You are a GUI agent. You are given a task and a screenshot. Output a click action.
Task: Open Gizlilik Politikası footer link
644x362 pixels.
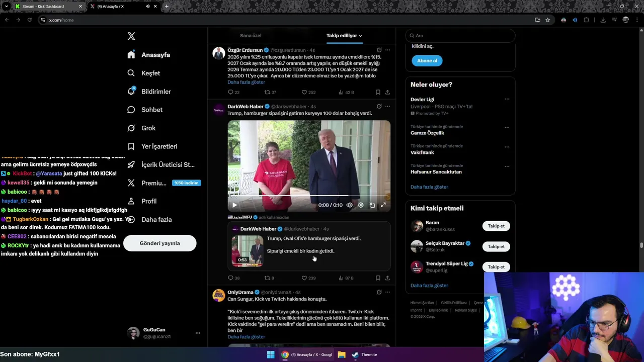point(454,303)
